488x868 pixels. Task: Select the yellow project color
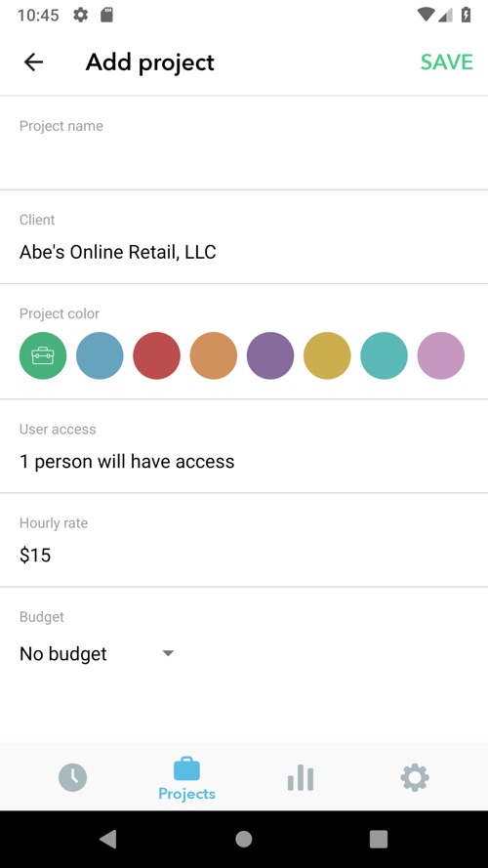click(x=327, y=355)
